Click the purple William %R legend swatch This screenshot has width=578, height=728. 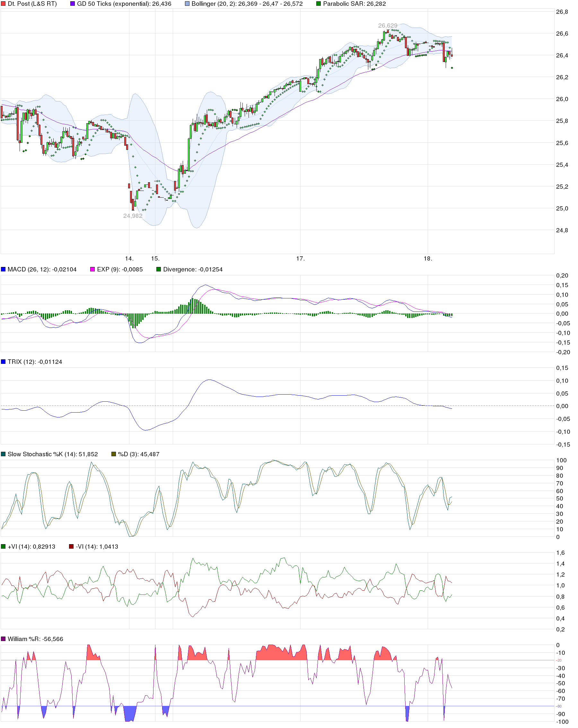click(x=4, y=639)
